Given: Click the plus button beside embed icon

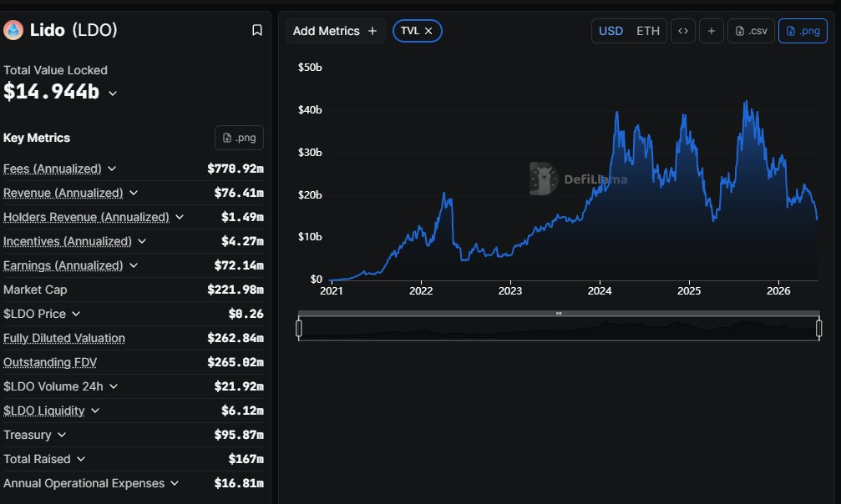Looking at the screenshot, I should pos(712,31).
